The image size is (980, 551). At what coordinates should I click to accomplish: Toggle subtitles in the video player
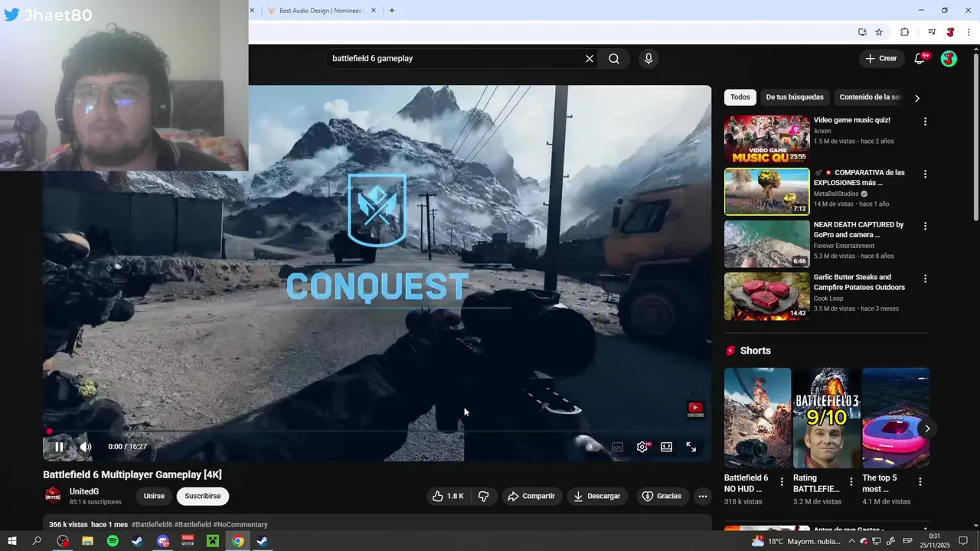tap(617, 447)
